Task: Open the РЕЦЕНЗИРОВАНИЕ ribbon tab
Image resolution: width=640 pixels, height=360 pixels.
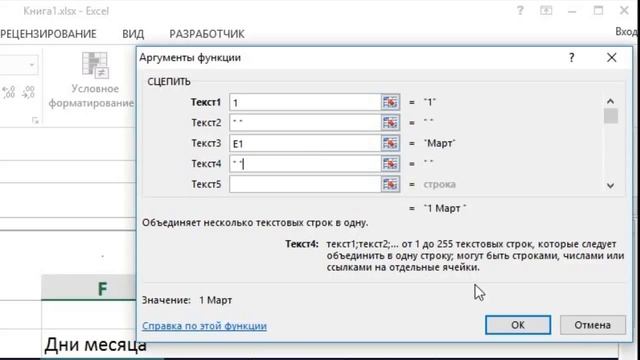Action: pos(48,34)
